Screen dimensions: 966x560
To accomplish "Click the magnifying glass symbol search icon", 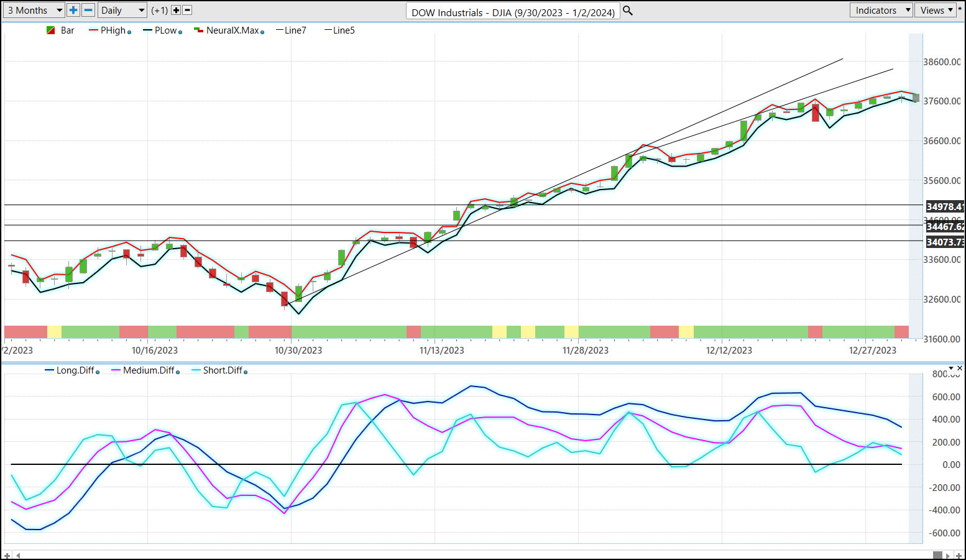I will coord(628,11).
